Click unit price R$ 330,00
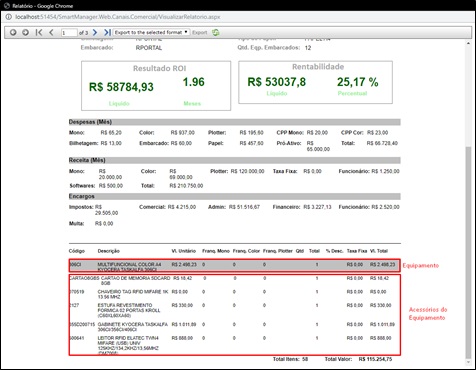The image size is (476, 370). [x=182, y=305]
